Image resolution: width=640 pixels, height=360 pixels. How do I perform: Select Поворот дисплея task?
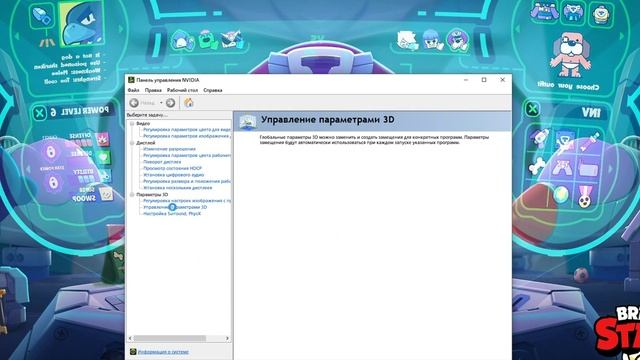pyautogui.click(x=162, y=162)
